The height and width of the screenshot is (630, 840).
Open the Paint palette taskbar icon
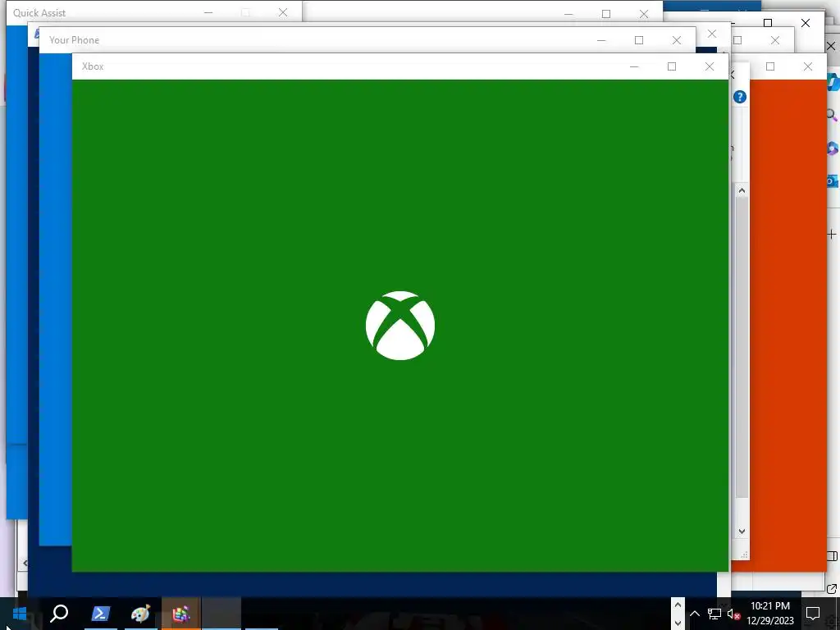[140, 614]
